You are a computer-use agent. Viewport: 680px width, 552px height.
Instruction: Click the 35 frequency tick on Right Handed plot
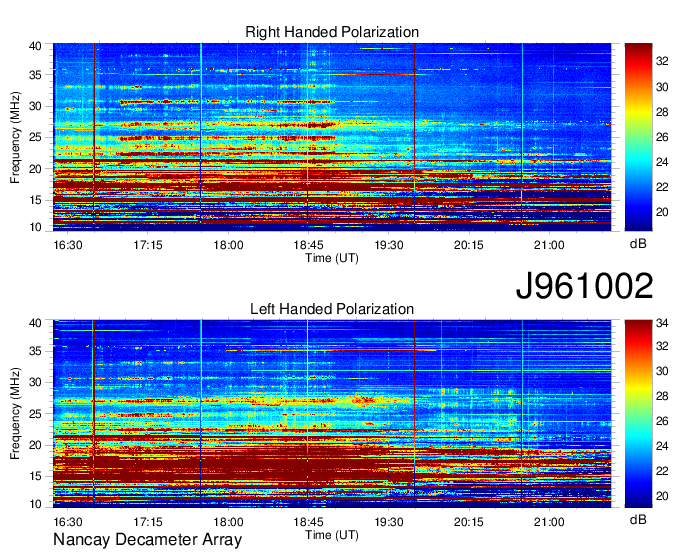[x=36, y=75]
